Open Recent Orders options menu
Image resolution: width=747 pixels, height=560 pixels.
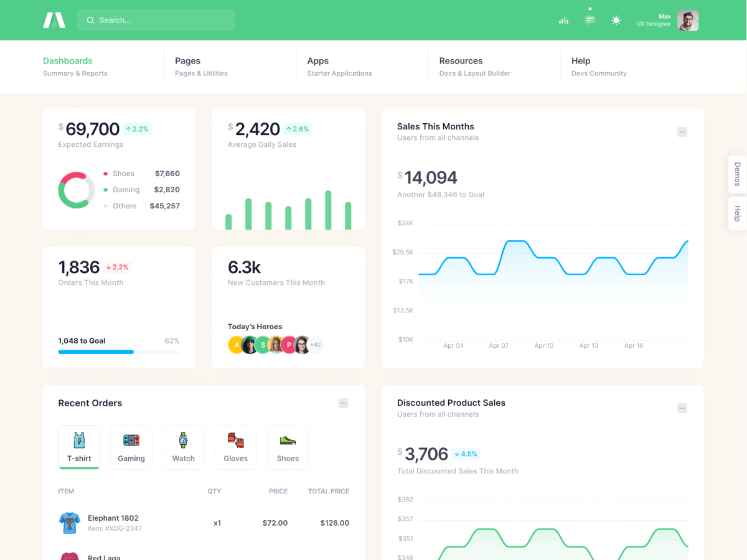[x=343, y=403]
